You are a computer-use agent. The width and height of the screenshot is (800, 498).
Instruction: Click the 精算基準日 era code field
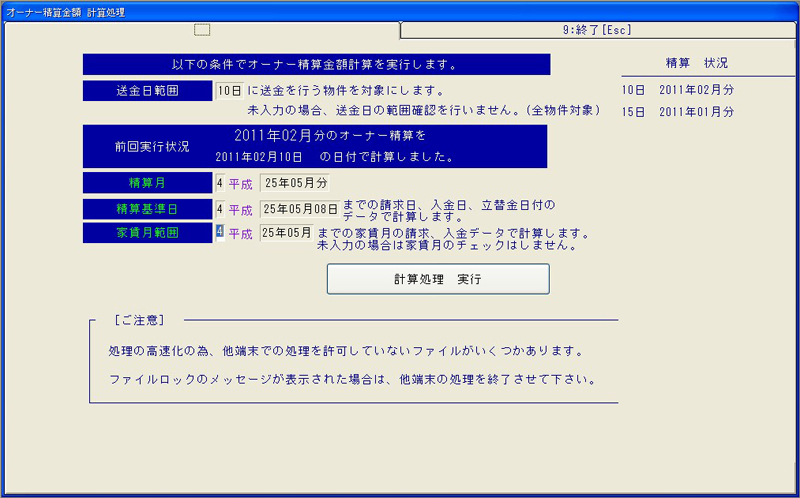[x=219, y=210]
